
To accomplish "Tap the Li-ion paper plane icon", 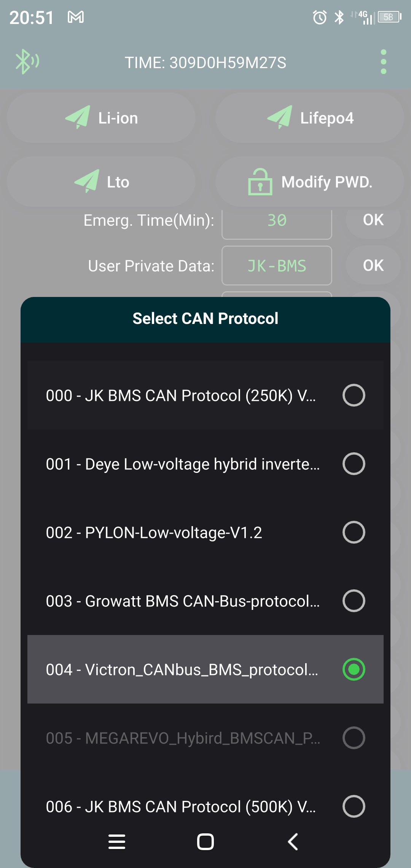I will pyautogui.click(x=78, y=117).
